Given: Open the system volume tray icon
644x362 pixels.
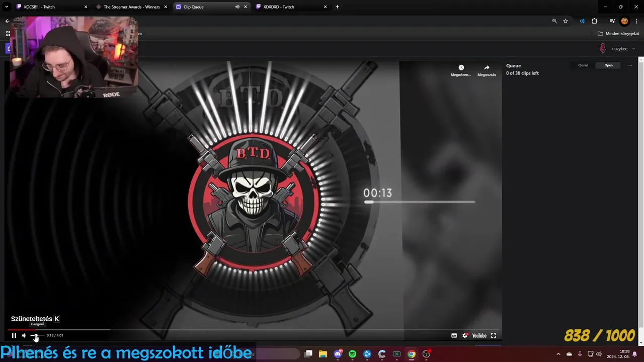Looking at the screenshot, I should 599,354.
